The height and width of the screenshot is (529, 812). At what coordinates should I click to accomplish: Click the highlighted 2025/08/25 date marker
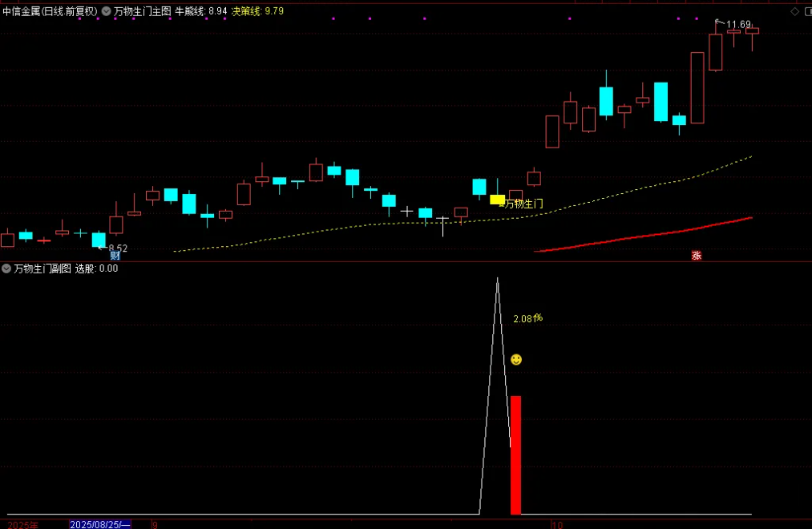(x=100, y=524)
